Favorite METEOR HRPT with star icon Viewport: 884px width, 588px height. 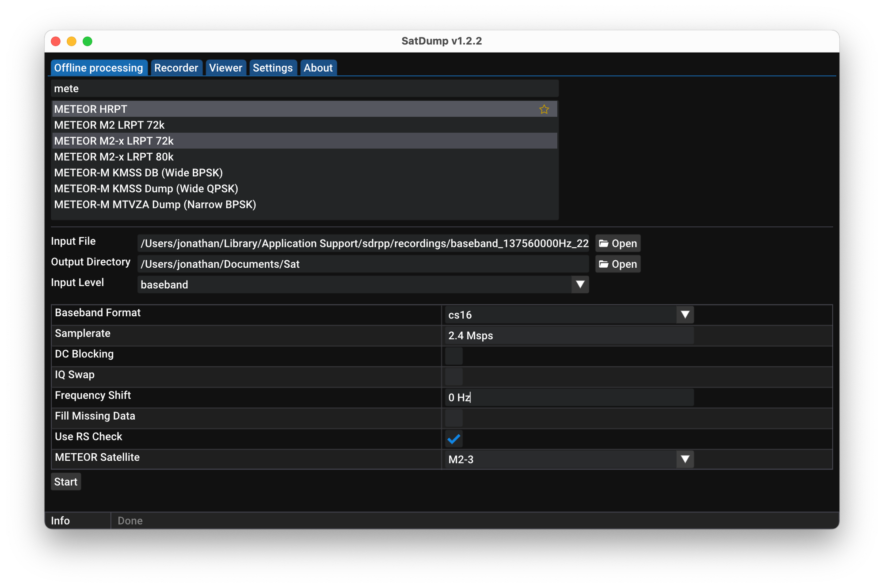tap(544, 109)
